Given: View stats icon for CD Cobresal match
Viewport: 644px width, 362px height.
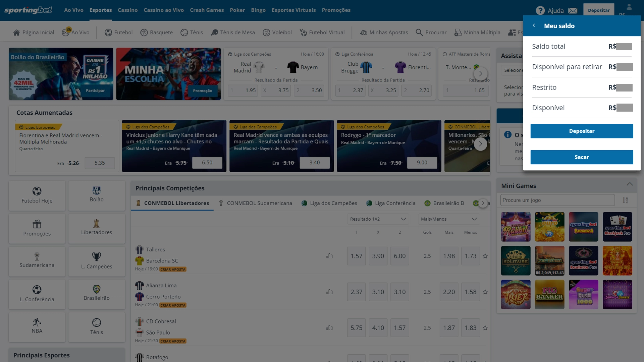Looking at the screenshot, I should [329, 328].
